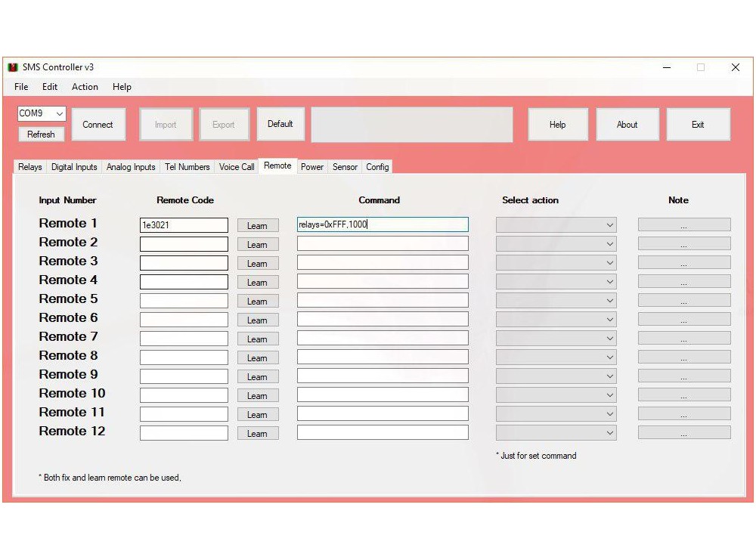This screenshot has width=756, height=560.
Task: Focus the Remote 2 remote code field
Action: click(x=184, y=244)
